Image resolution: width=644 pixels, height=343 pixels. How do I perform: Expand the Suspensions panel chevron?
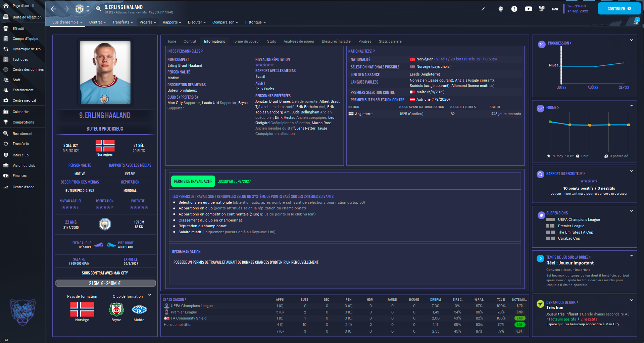pos(632,211)
